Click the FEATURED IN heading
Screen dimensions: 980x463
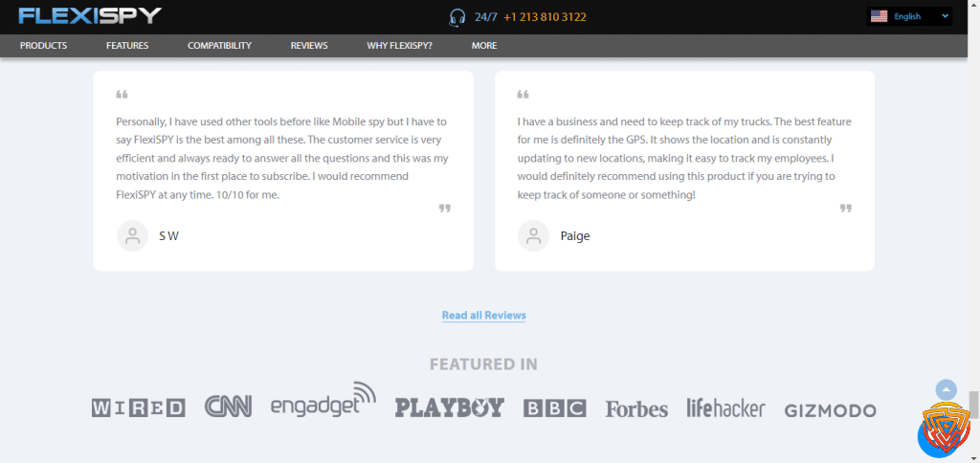483,364
